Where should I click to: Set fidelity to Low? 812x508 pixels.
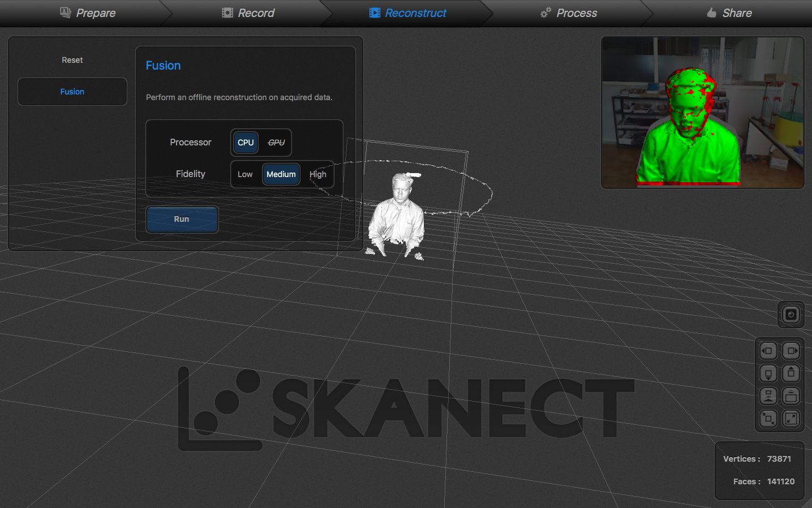pyautogui.click(x=245, y=174)
